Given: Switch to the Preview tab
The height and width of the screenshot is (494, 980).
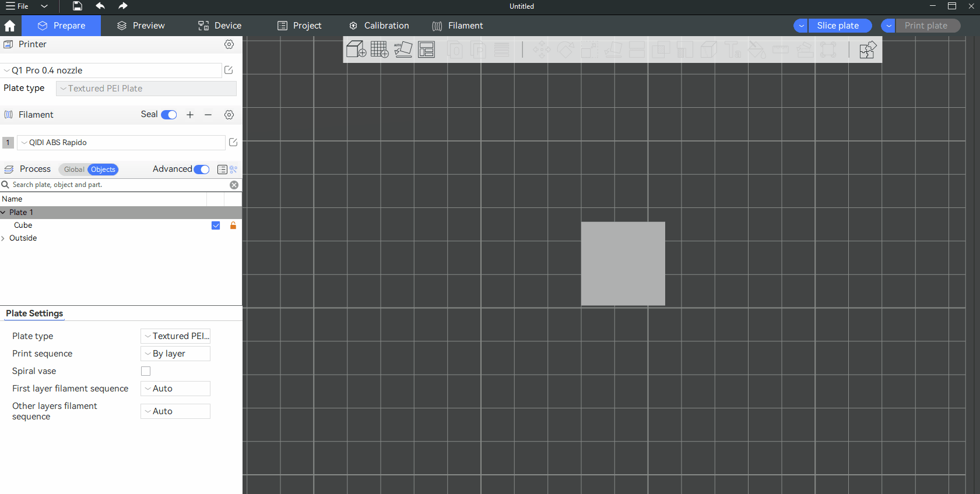Looking at the screenshot, I should (141, 26).
